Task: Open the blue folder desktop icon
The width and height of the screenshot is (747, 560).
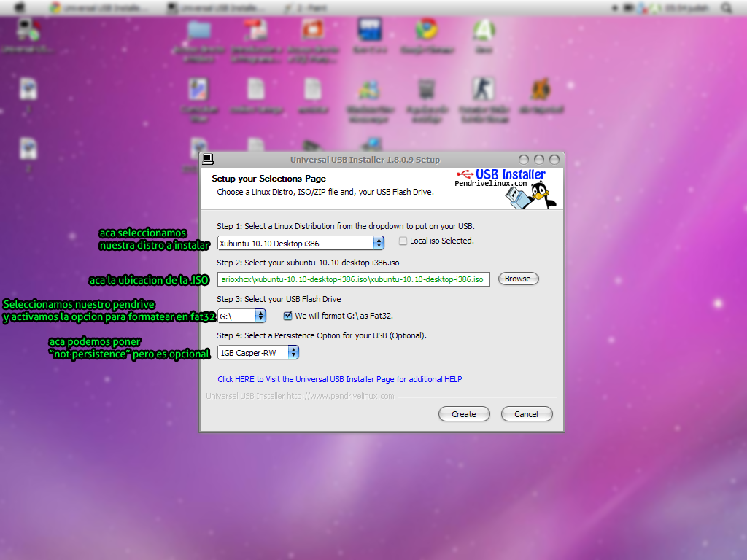Action: 199,41
